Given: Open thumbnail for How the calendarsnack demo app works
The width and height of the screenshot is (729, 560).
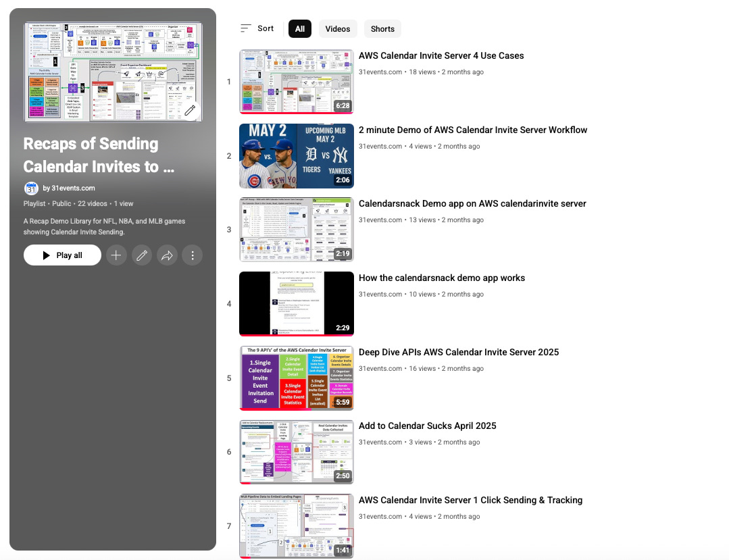Looking at the screenshot, I should [x=297, y=303].
